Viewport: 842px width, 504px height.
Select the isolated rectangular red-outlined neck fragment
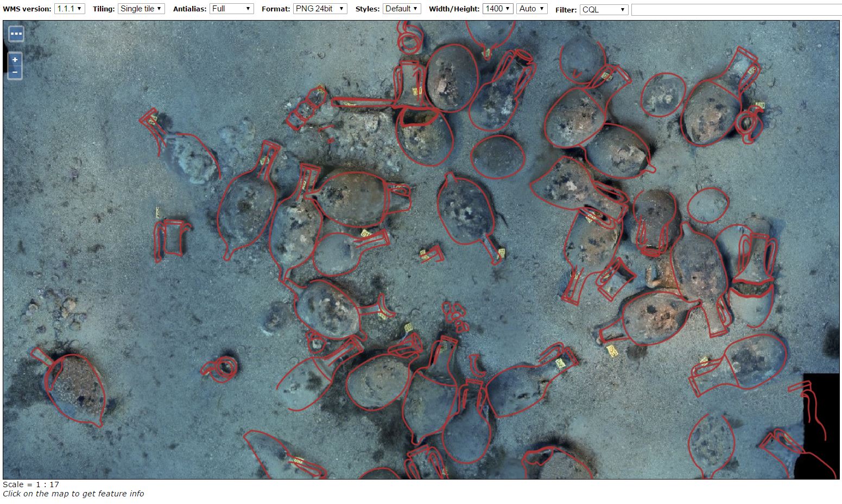click(172, 238)
